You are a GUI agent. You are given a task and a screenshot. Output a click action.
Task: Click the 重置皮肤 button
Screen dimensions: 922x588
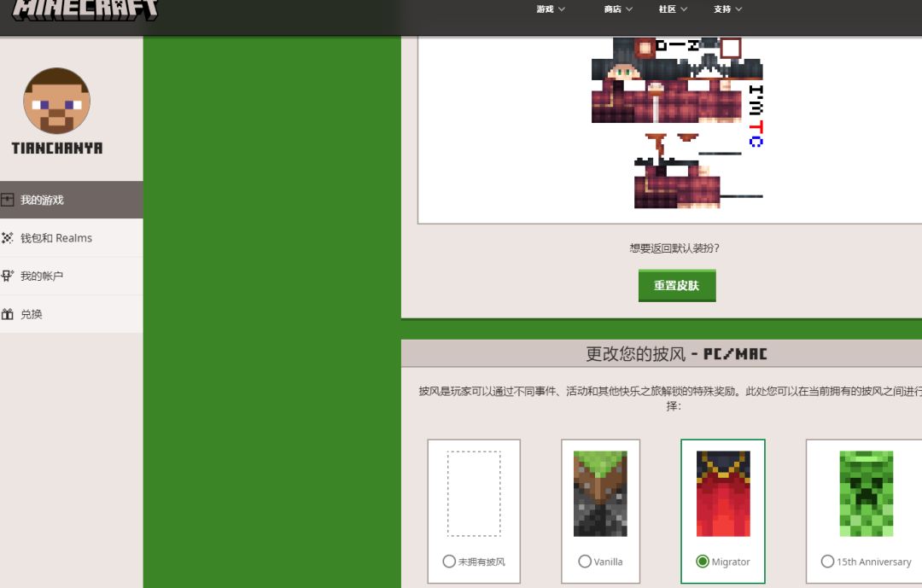pyautogui.click(x=677, y=285)
